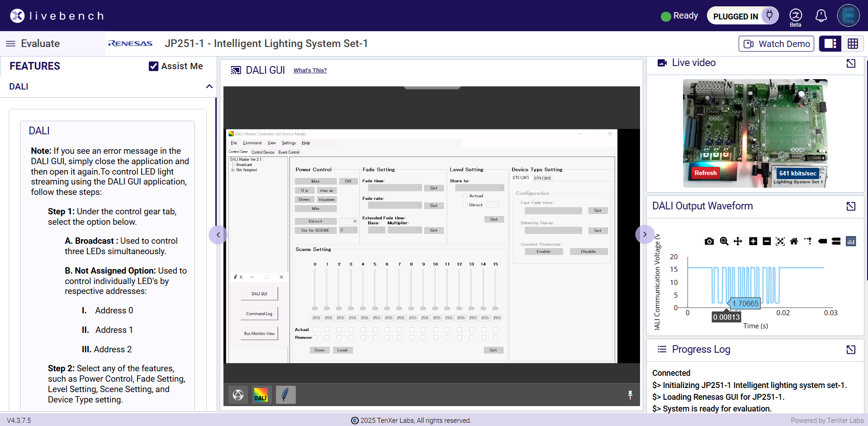Open the Store to dropdown in Level Setting

(x=479, y=188)
